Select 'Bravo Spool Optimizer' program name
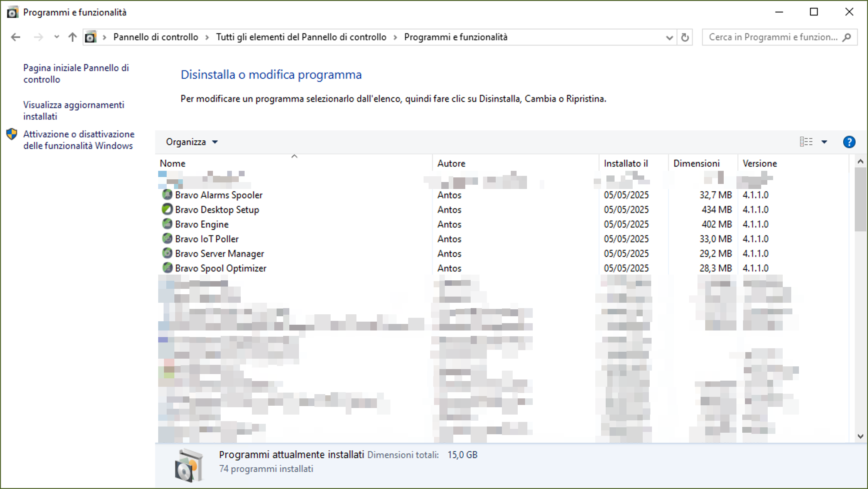Screen dimensions: 868x489 [x=221, y=268]
